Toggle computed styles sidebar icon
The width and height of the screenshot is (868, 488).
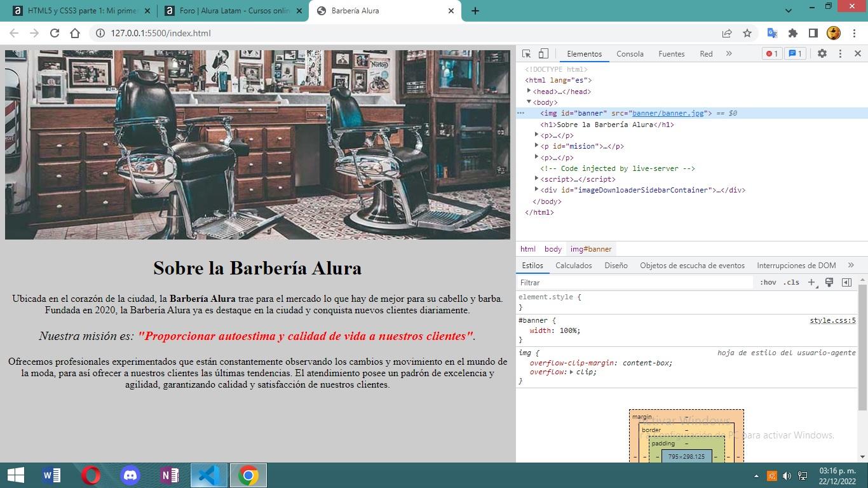[x=846, y=282]
